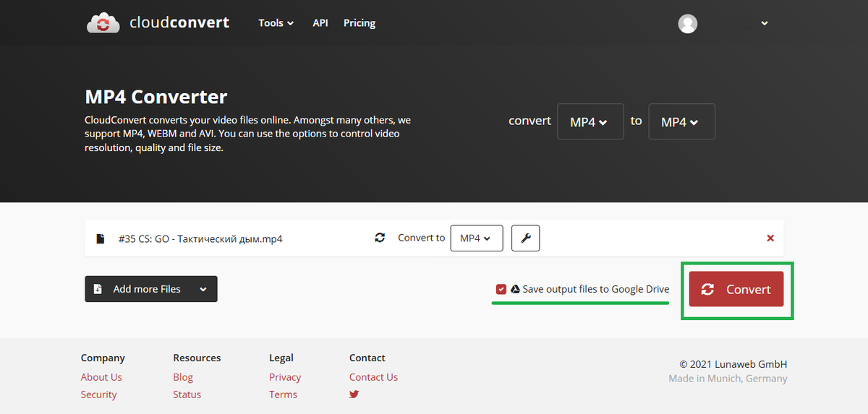Start conversion with the Convert button
Image resolution: width=868 pixels, height=414 pixels.
pyautogui.click(x=736, y=289)
